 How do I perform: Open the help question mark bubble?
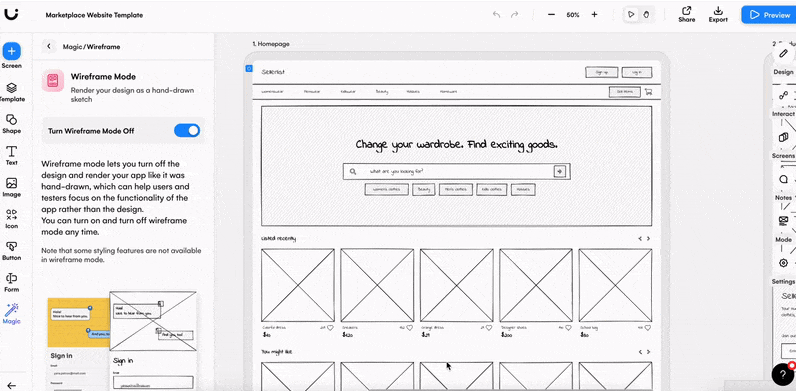[x=783, y=375]
